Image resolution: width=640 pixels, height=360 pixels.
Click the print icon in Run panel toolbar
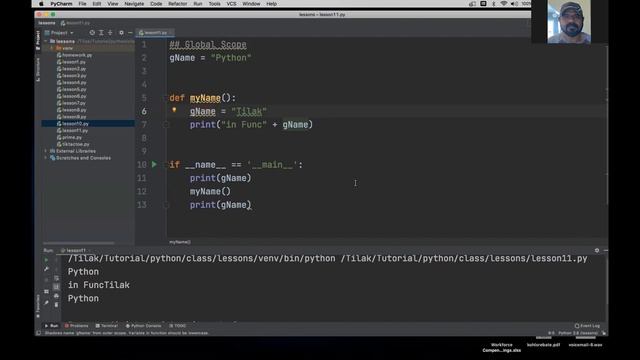click(x=56, y=296)
